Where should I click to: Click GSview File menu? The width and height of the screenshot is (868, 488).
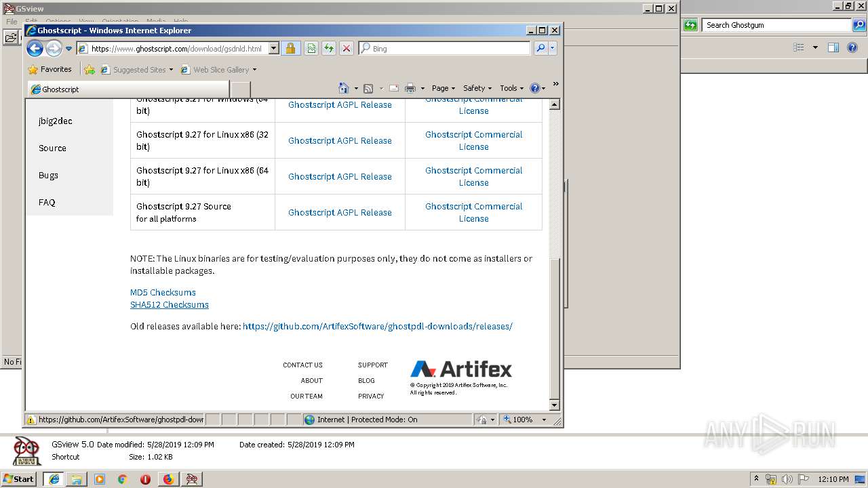point(12,22)
